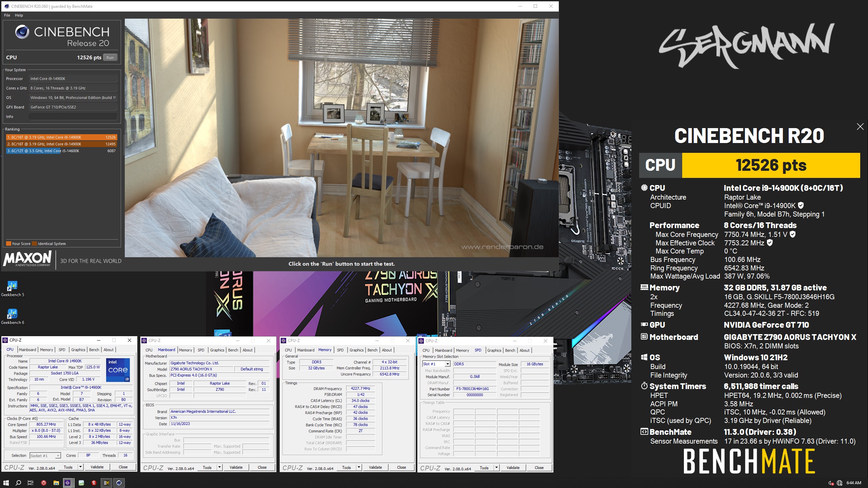
Task: Expand Tools dropdown arrow in first CPU-Z
Action: (x=81, y=467)
